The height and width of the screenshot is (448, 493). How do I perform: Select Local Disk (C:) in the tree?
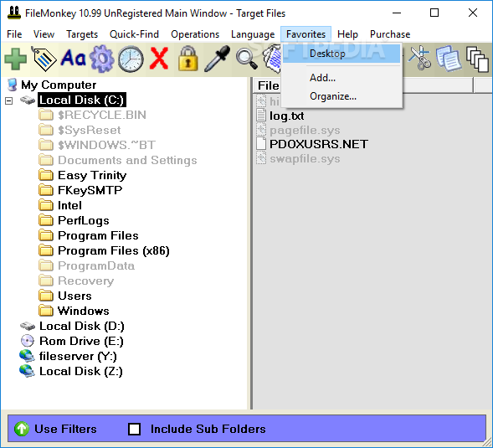point(82,100)
